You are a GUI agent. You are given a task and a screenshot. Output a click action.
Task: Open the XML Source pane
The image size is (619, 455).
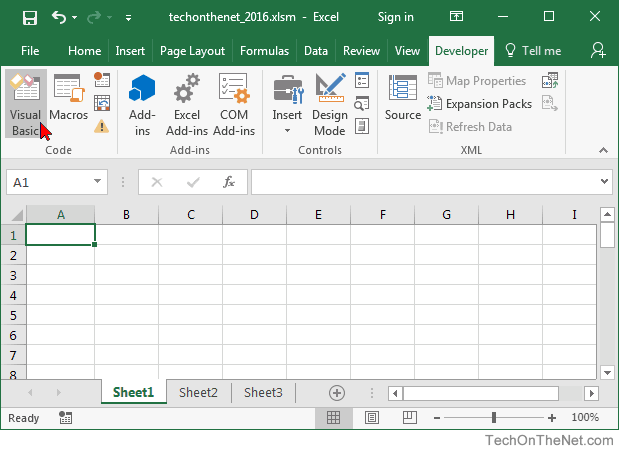click(x=403, y=100)
